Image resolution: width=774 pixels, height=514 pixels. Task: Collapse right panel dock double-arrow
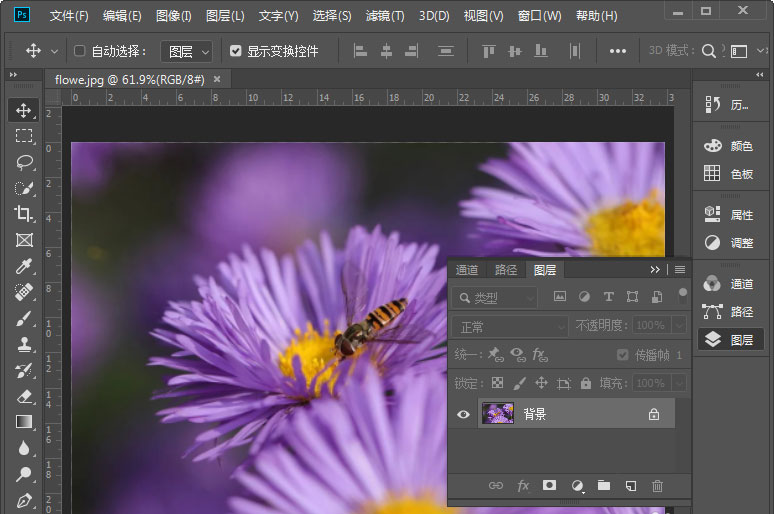pyautogui.click(x=760, y=75)
